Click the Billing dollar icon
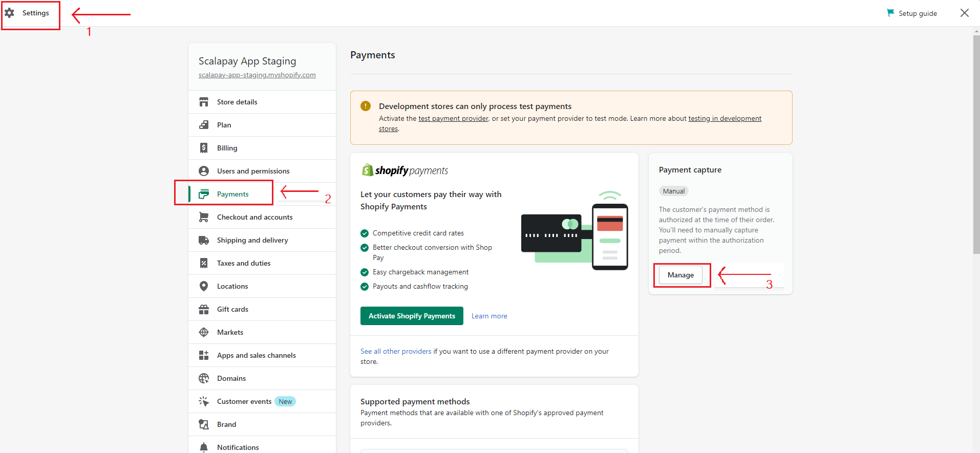 204,148
